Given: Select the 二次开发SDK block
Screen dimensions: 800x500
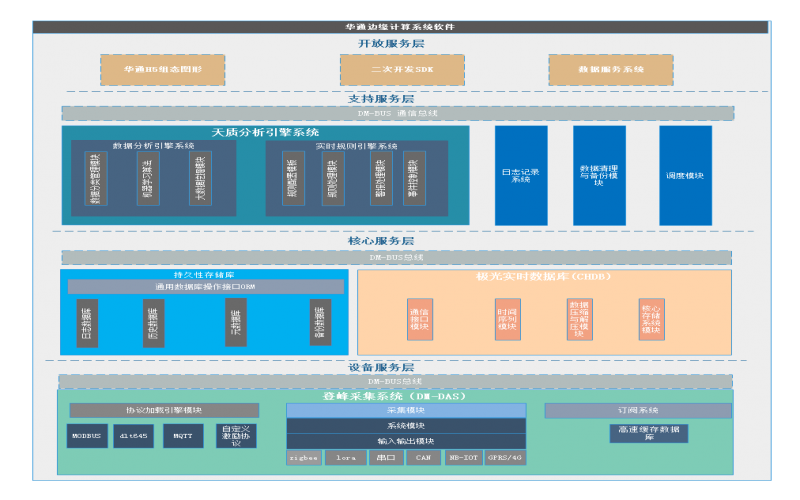Looking at the screenshot, I should pos(402,70).
